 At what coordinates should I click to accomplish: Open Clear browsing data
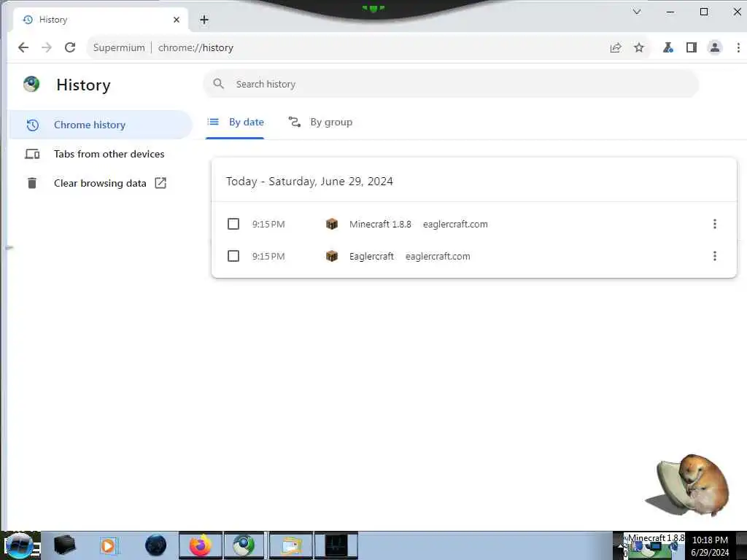pyautogui.click(x=100, y=183)
